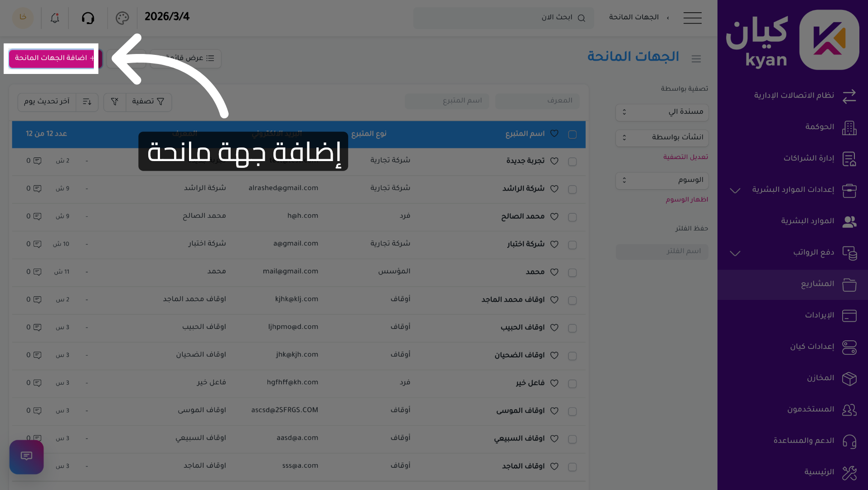Open the chat support bubble
The height and width of the screenshot is (490, 868).
(x=26, y=457)
